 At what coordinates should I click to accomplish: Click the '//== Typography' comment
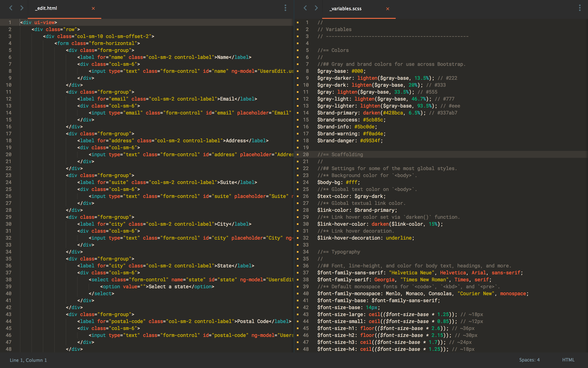coord(339,252)
